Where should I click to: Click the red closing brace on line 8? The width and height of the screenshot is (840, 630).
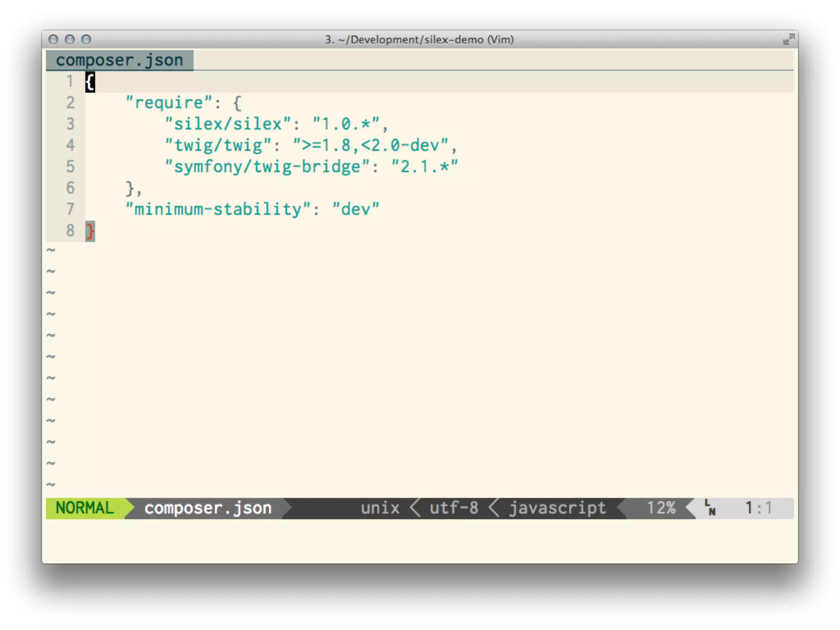click(90, 231)
